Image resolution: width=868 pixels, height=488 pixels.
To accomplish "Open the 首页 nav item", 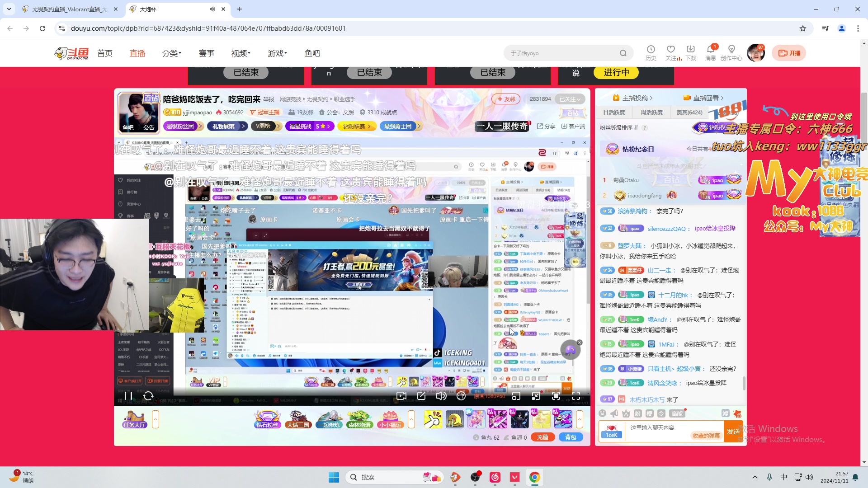I will pyautogui.click(x=105, y=53).
